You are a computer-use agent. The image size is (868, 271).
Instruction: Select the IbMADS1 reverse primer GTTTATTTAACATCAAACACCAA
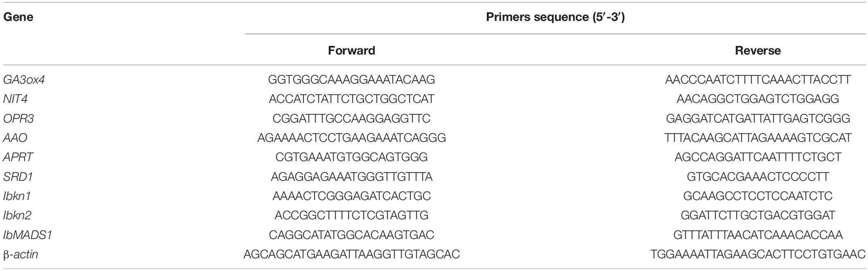coord(758,235)
